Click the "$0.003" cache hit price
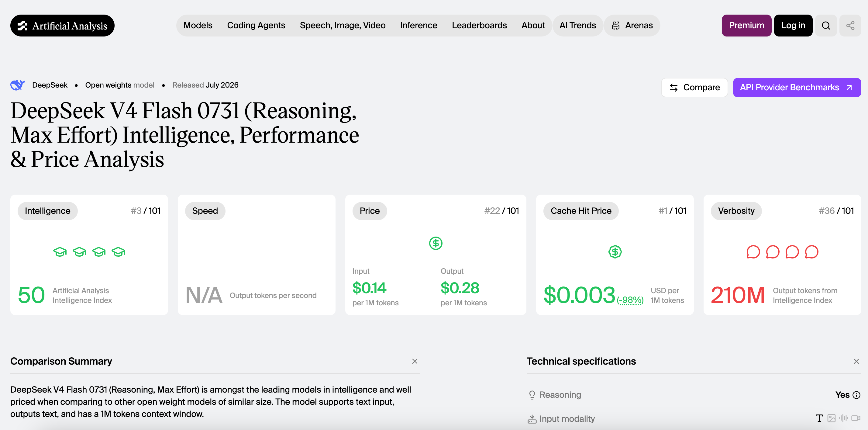Viewport: 868px width, 430px height. [x=579, y=295]
